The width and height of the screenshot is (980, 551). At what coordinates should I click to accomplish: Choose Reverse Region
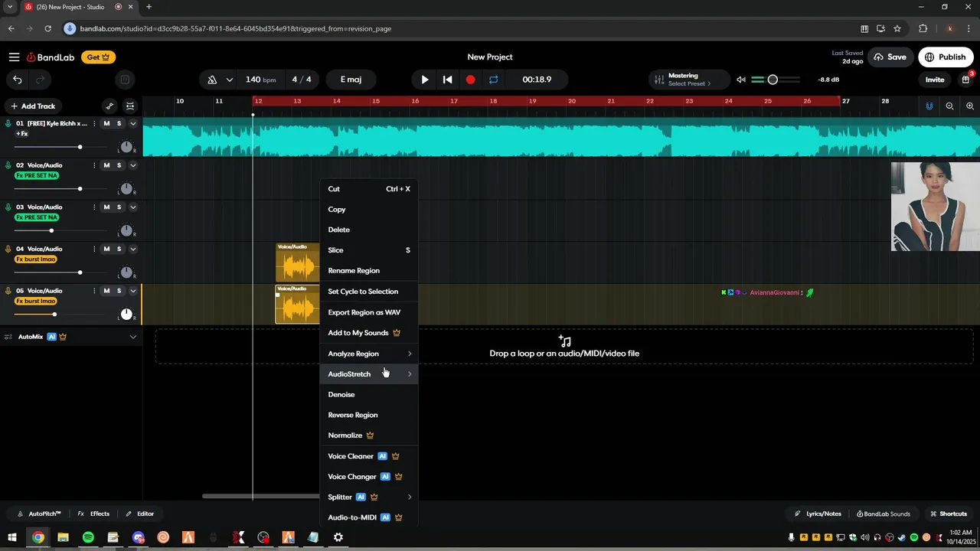coord(369,415)
